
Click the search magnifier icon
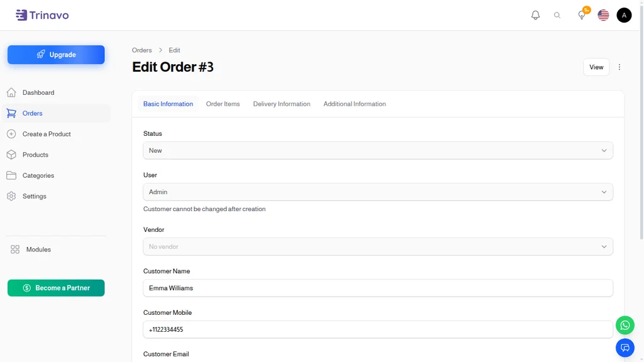pos(557,15)
